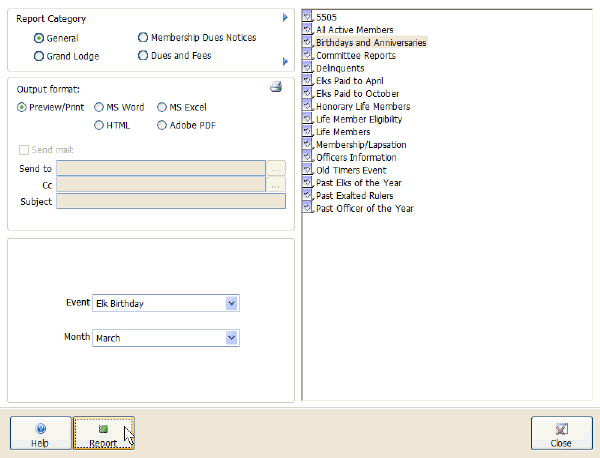The image size is (600, 458).
Task: Click the icon next to Committee Reports
Action: [x=308, y=55]
